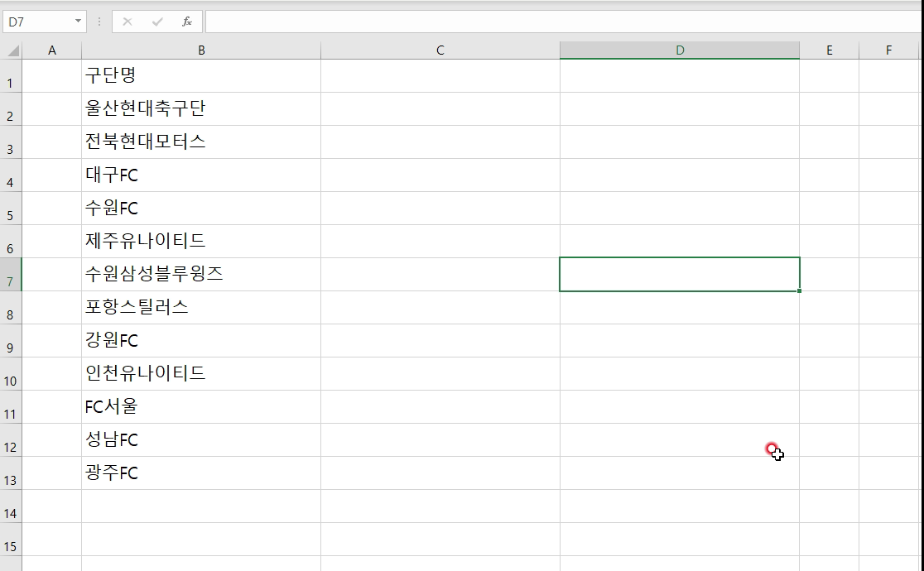This screenshot has height=571, width=924.
Task: Select column B header
Action: [x=201, y=50]
